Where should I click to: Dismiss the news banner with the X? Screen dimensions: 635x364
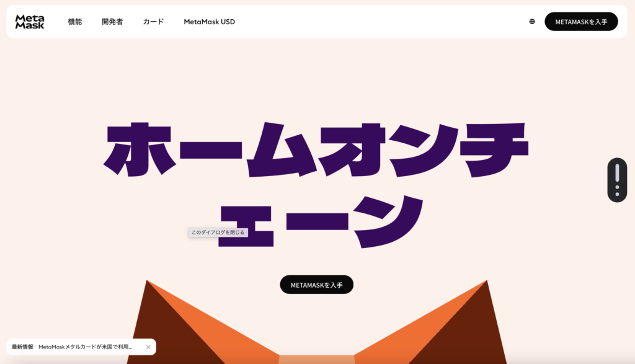click(x=148, y=347)
